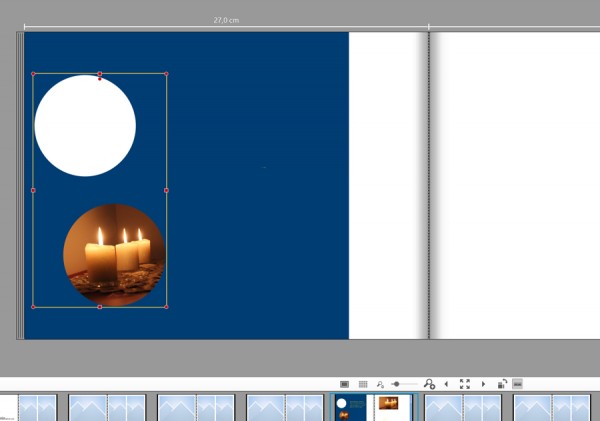The height and width of the screenshot is (421, 600).
Task: Select the last page spread thumbnail
Action: click(552, 407)
